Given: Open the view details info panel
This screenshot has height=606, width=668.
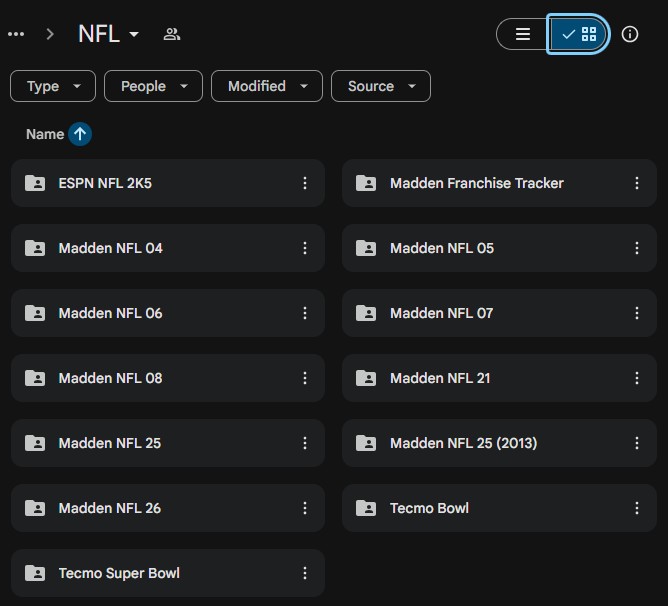Looking at the screenshot, I should pos(630,34).
